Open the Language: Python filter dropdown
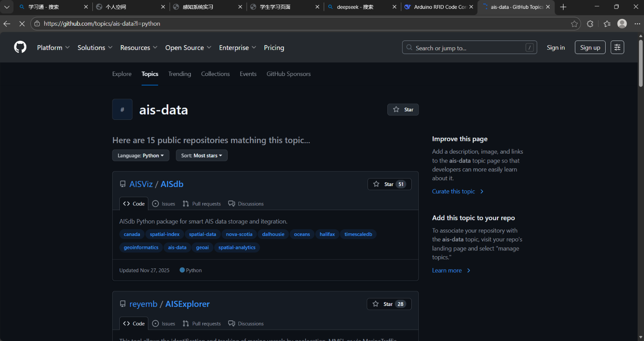644x341 pixels. (x=141, y=155)
